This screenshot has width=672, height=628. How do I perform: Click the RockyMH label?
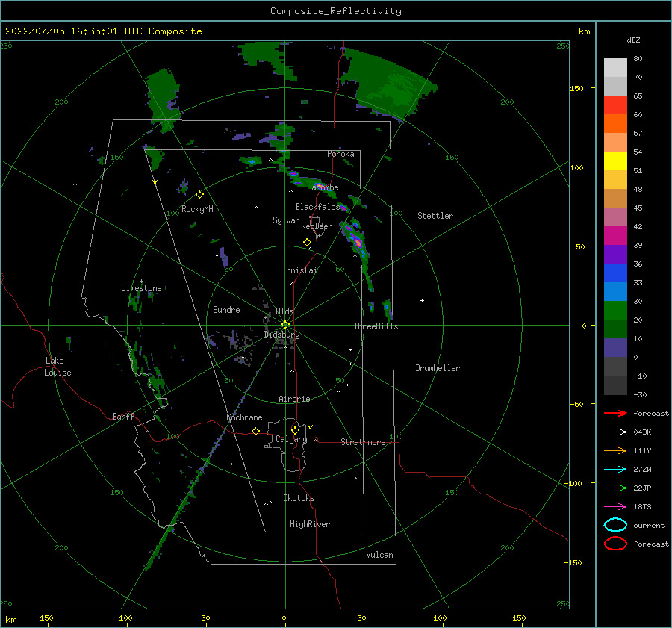point(197,209)
